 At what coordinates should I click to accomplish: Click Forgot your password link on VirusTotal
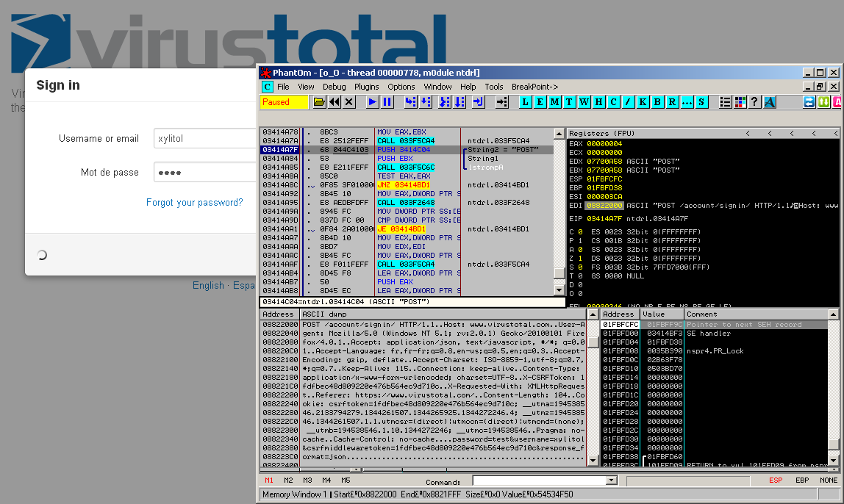194,202
